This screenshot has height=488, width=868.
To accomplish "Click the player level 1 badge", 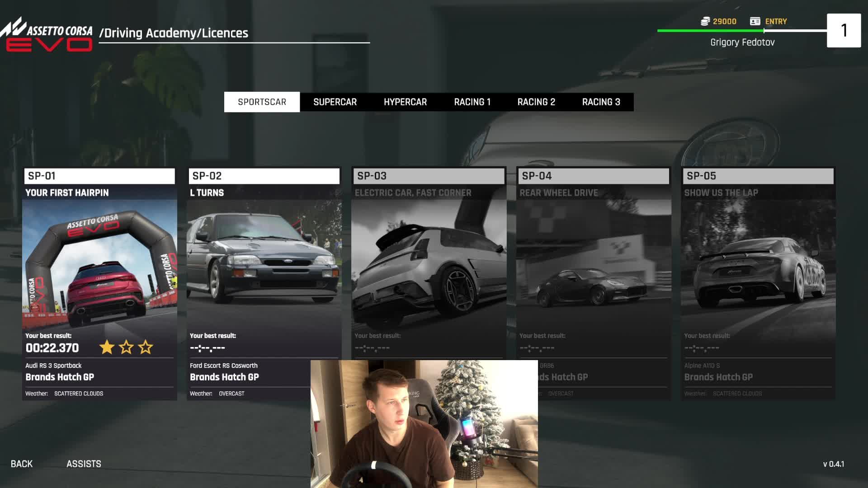I will click(843, 30).
